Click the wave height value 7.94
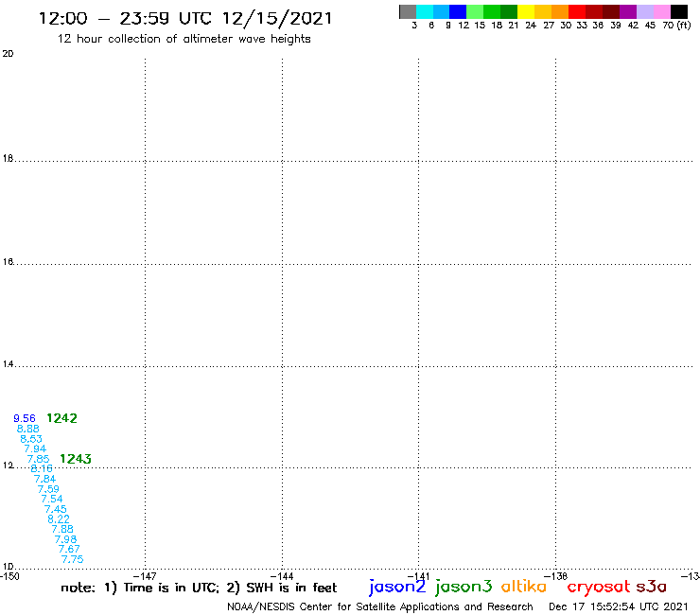This screenshot has width=700, height=615. pyautogui.click(x=35, y=448)
